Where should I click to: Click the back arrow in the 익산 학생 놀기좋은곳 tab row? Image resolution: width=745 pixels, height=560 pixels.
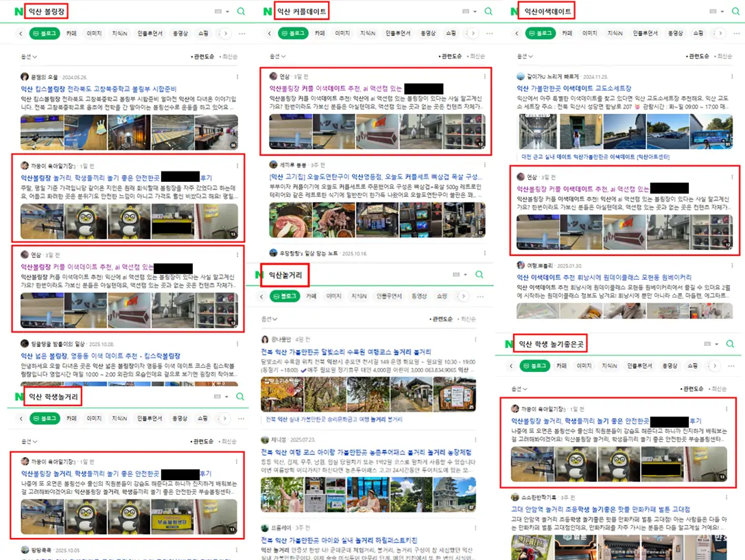(511, 366)
